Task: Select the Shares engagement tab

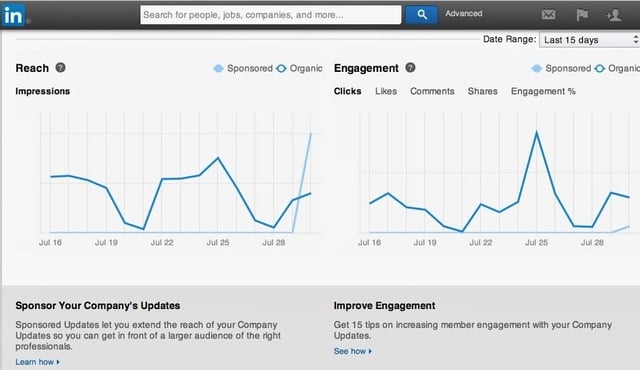Action: tap(482, 91)
